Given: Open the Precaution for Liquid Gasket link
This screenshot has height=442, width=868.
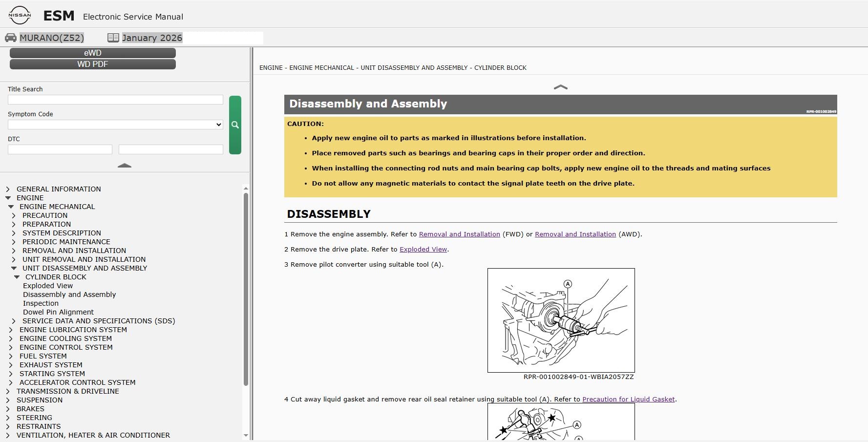Looking at the screenshot, I should click(629, 400).
